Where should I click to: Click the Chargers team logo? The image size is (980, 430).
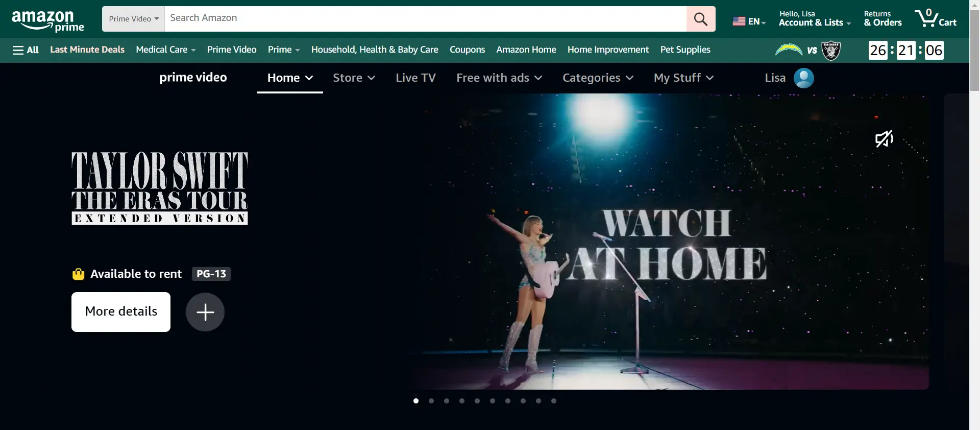(789, 50)
